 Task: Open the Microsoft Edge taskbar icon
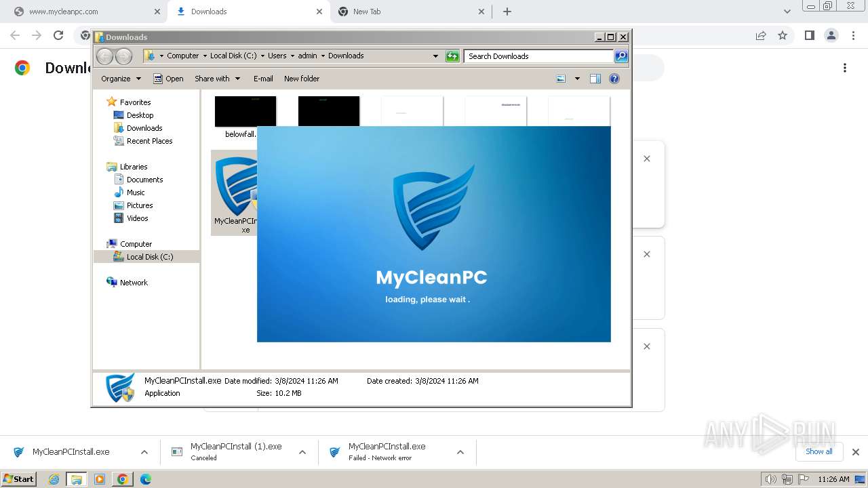(x=145, y=479)
